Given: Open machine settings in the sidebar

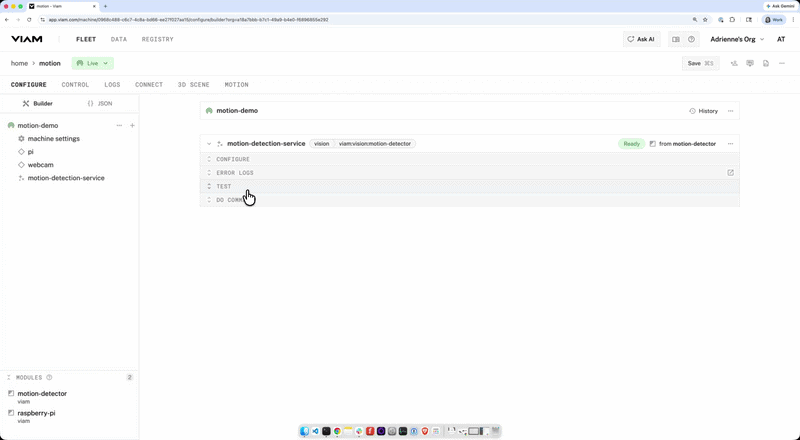Looking at the screenshot, I should [x=54, y=139].
